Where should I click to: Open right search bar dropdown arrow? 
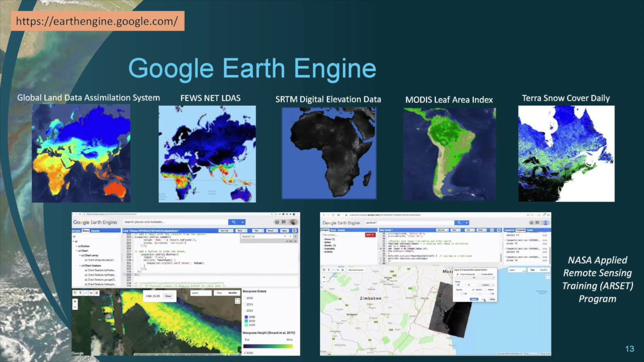tap(467, 223)
